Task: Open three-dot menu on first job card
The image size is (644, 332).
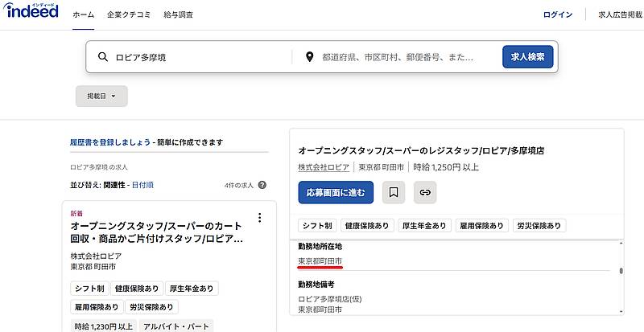Action: (x=259, y=218)
